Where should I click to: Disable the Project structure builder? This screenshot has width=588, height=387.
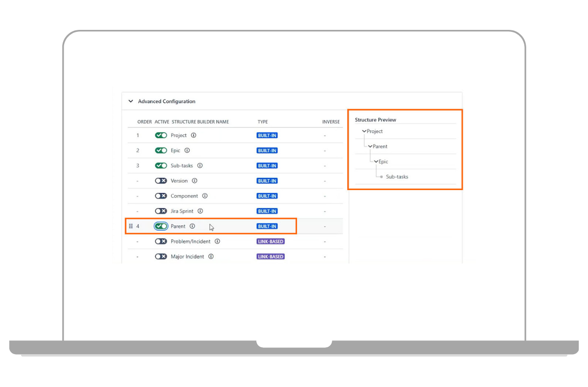[161, 135]
